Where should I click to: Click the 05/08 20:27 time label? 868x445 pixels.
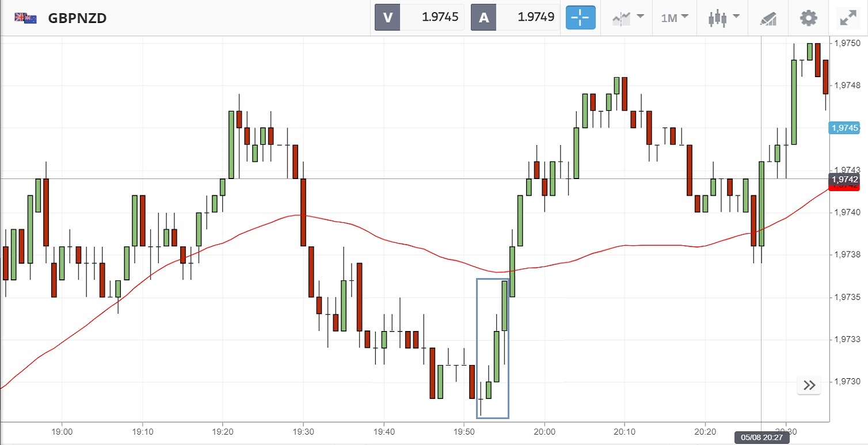(762, 438)
